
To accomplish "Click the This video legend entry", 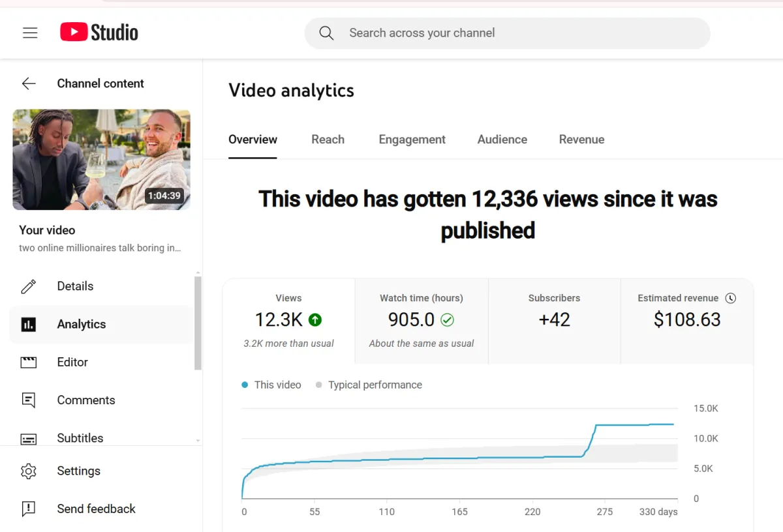I will pyautogui.click(x=271, y=385).
